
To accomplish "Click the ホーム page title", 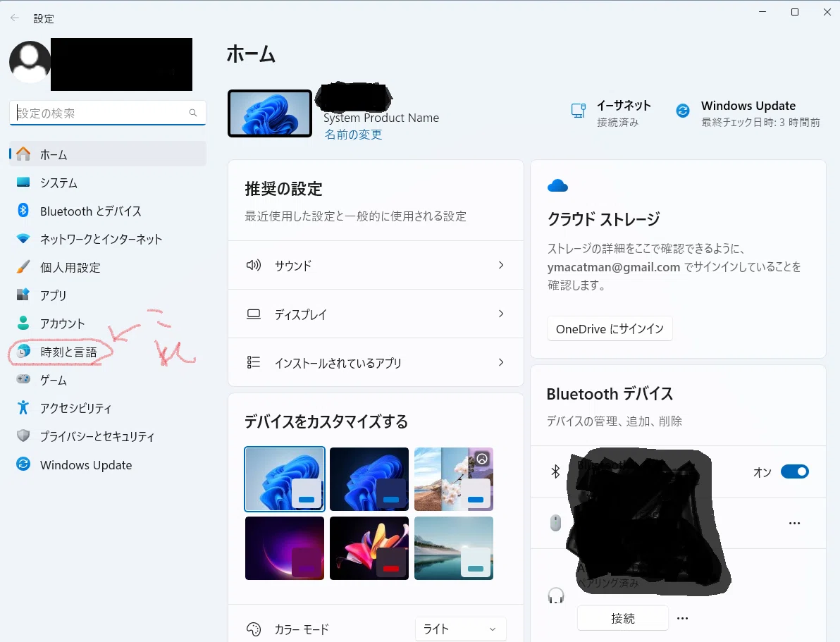I will coord(251,54).
